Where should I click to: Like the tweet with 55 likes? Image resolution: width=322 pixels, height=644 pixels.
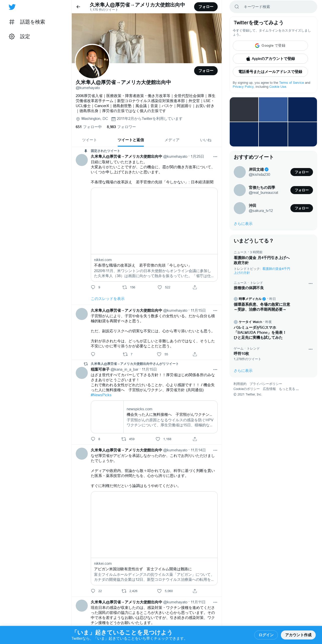(159, 354)
